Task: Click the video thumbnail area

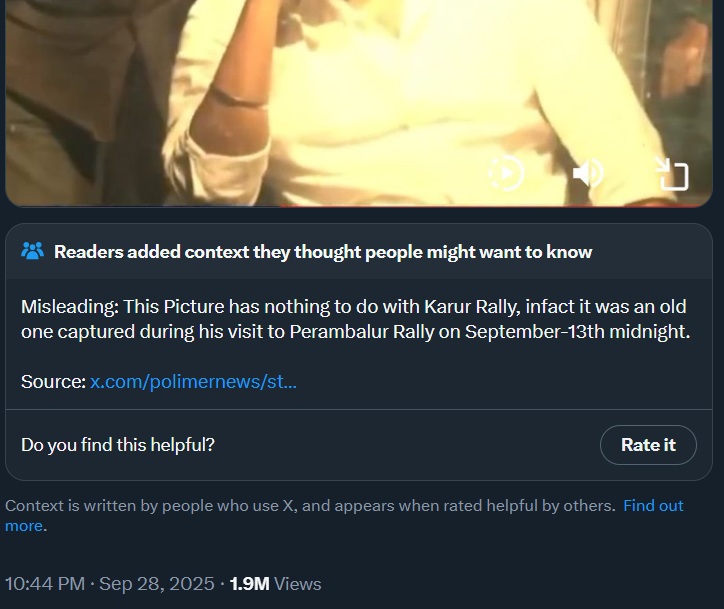Action: [300, 90]
